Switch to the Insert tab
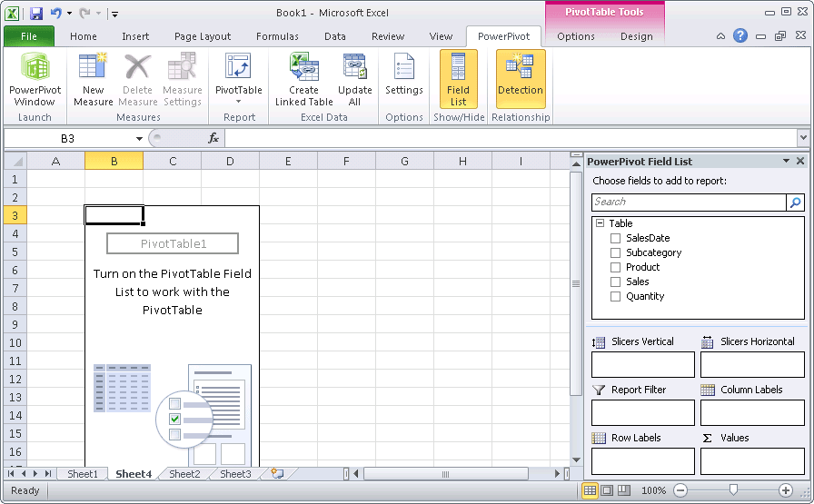 click(x=135, y=36)
